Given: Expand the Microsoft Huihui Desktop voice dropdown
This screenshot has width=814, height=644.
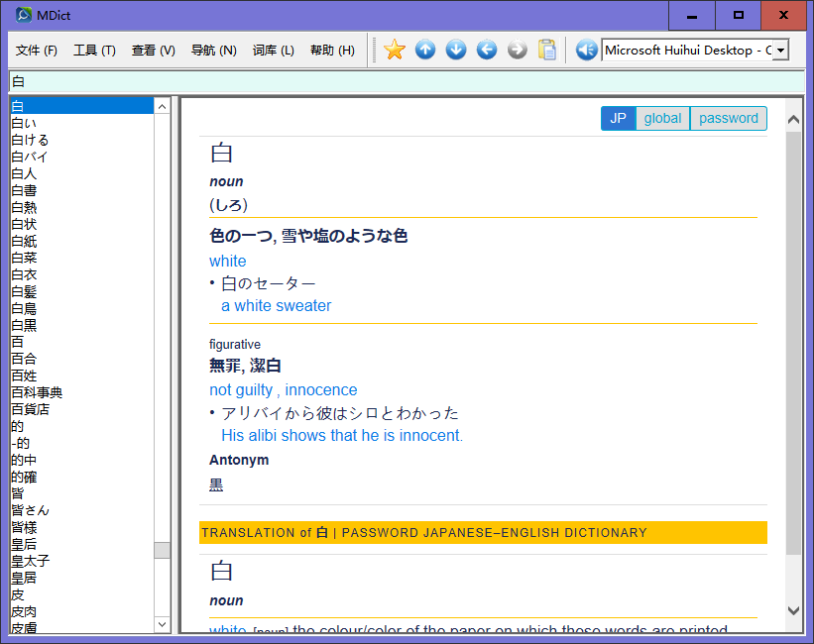Looking at the screenshot, I should tap(781, 50).
